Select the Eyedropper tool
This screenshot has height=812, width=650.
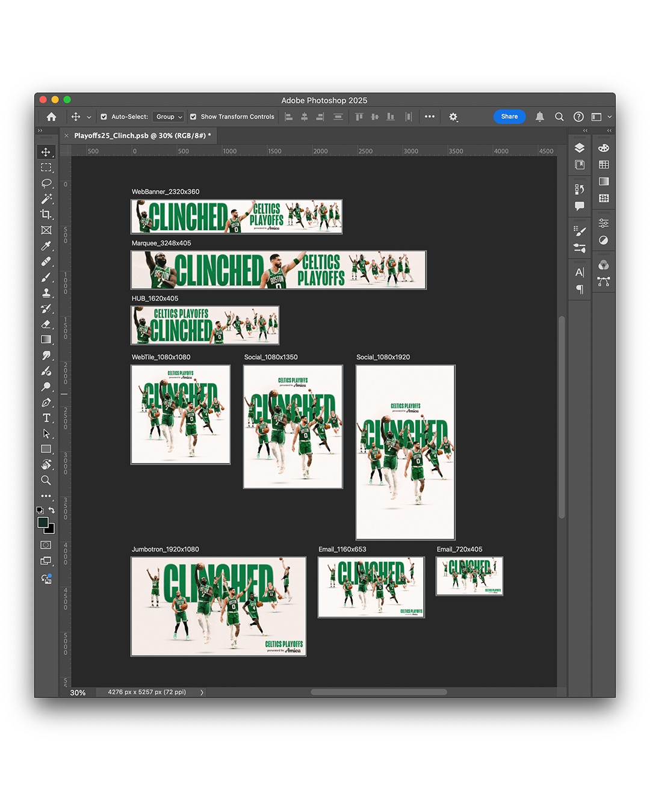[x=46, y=246]
